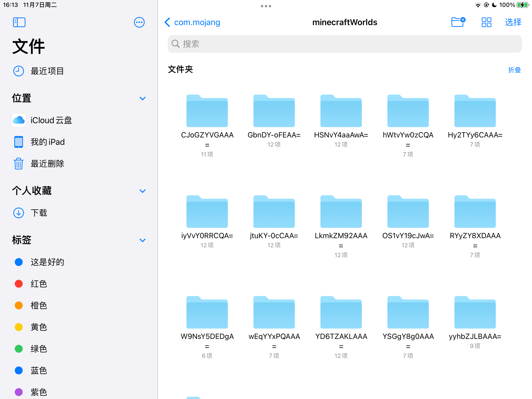The height and width of the screenshot is (399, 532).
Task: Select the 紫色 tag
Action: (79, 392)
